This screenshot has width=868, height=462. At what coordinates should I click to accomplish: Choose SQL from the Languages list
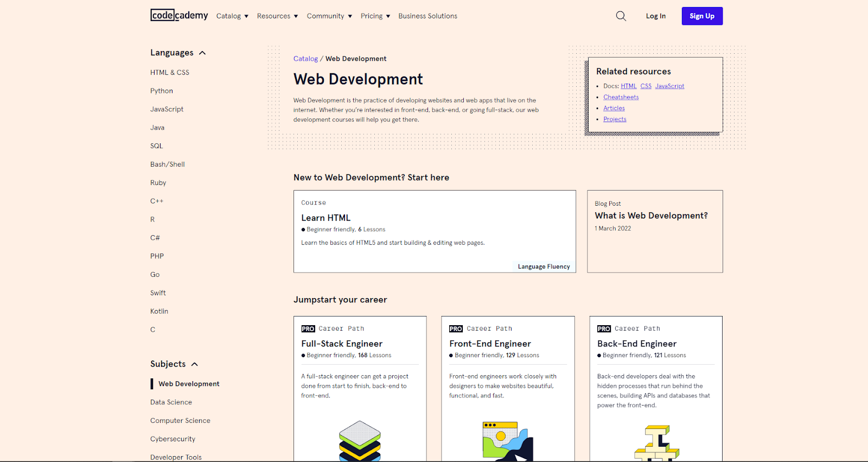(x=156, y=146)
